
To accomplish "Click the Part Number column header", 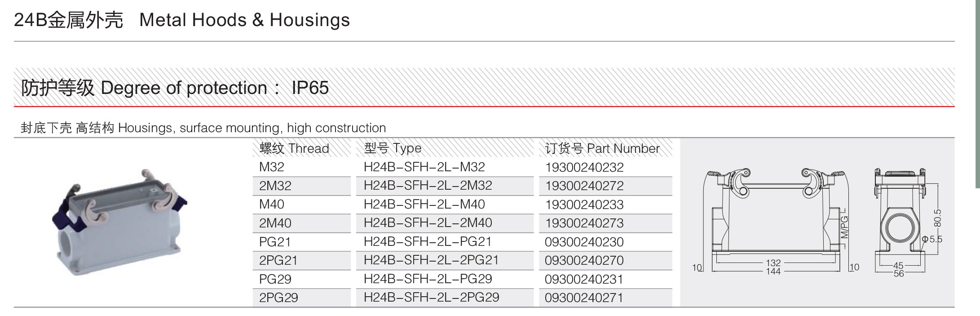I will coord(602,148).
